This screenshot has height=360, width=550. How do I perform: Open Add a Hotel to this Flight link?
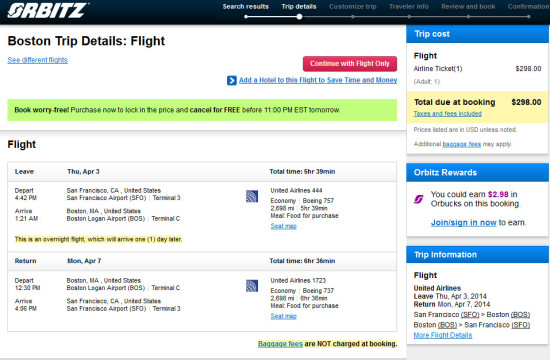tap(318, 80)
